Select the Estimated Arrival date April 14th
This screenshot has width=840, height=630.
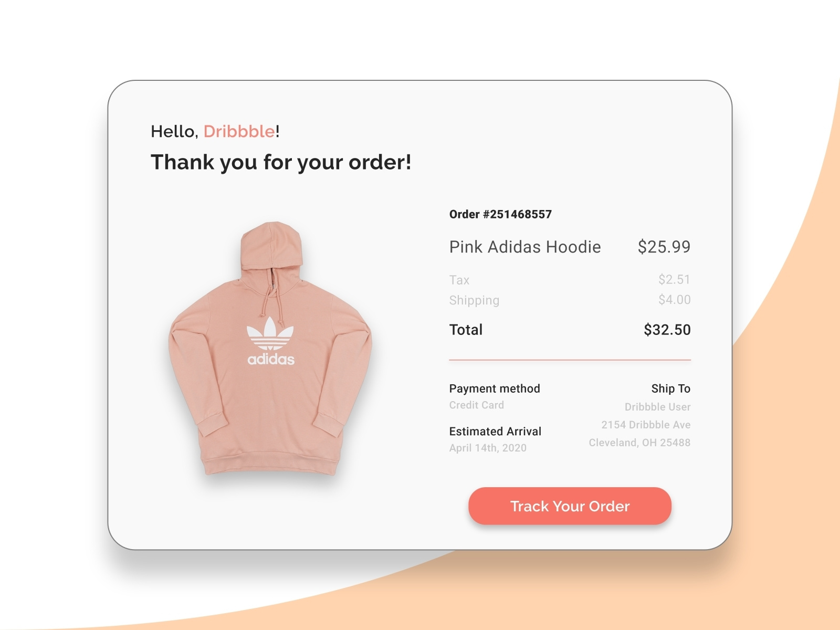tap(488, 448)
